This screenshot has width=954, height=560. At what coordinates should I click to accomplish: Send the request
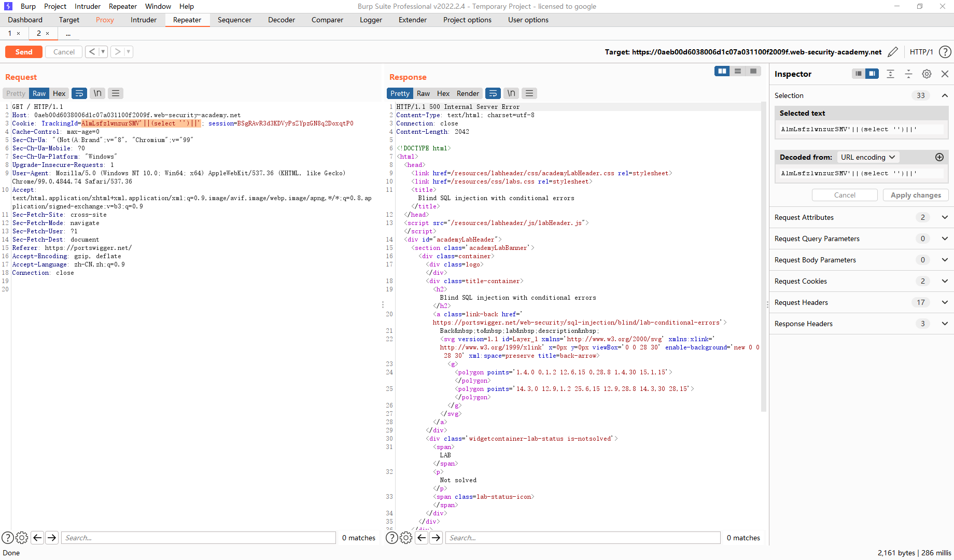click(24, 52)
